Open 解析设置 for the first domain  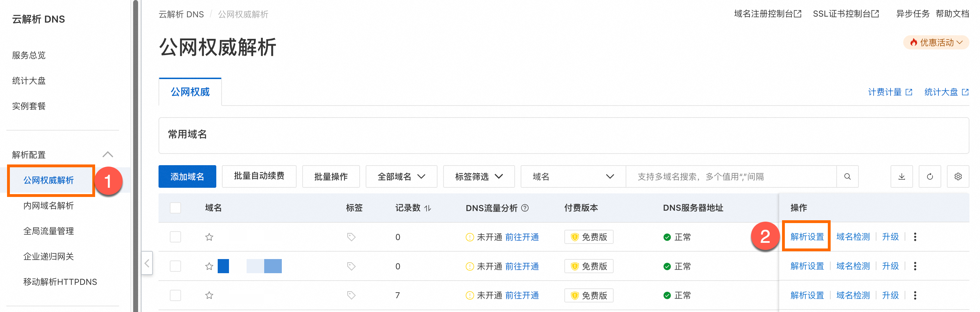807,237
